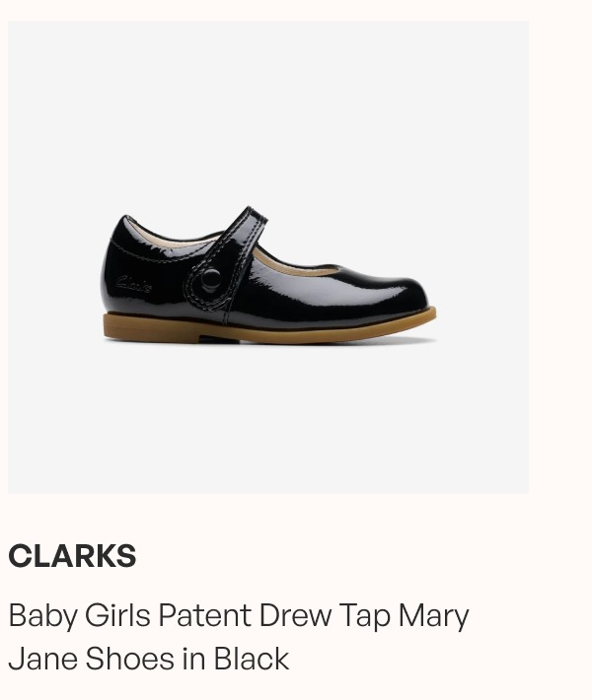
Task: Select the "Jane Shoes in Black" text line
Action: click(149, 659)
